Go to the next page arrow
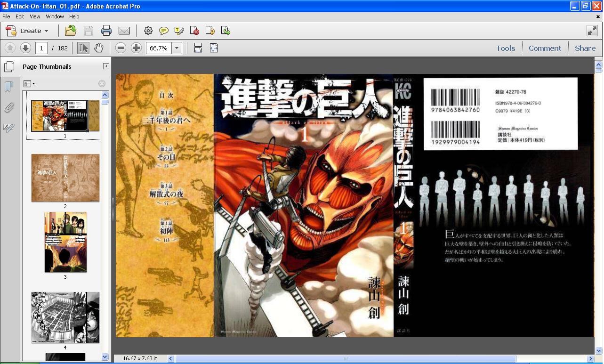The height and width of the screenshot is (364, 604). [x=25, y=48]
